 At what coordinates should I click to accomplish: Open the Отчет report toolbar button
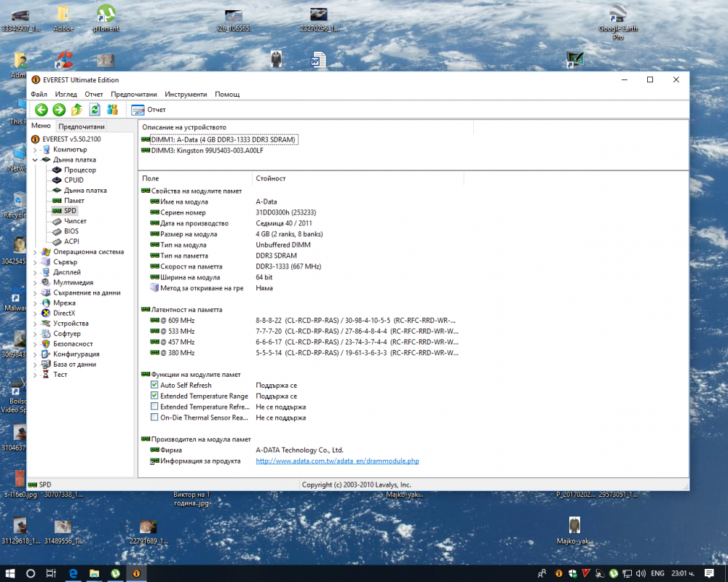(148, 110)
